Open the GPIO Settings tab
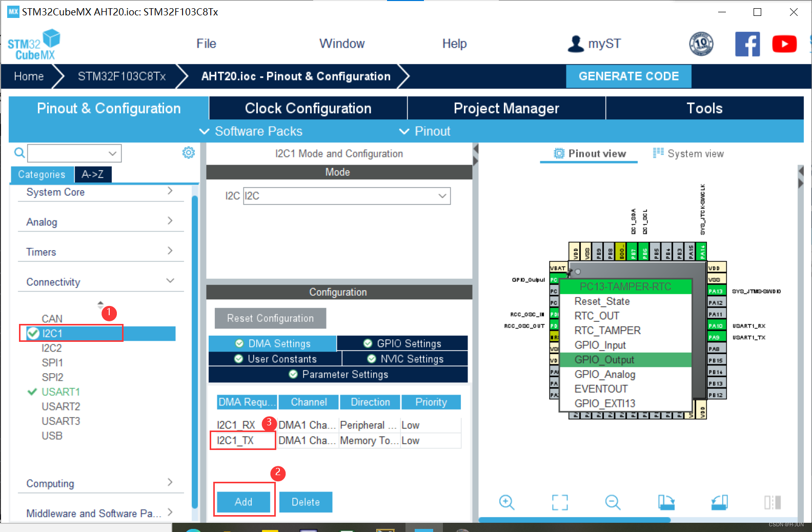This screenshot has width=812, height=532. [x=402, y=343]
